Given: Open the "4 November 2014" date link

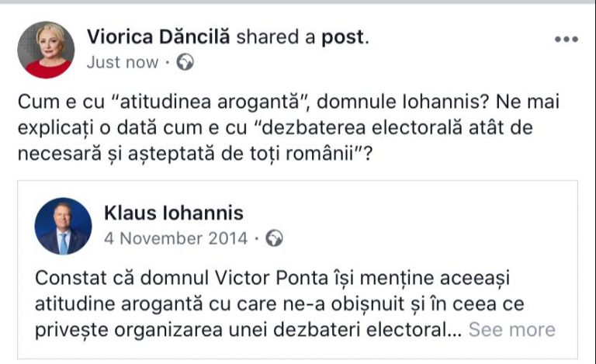Looking at the screenshot, I should 175,239.
